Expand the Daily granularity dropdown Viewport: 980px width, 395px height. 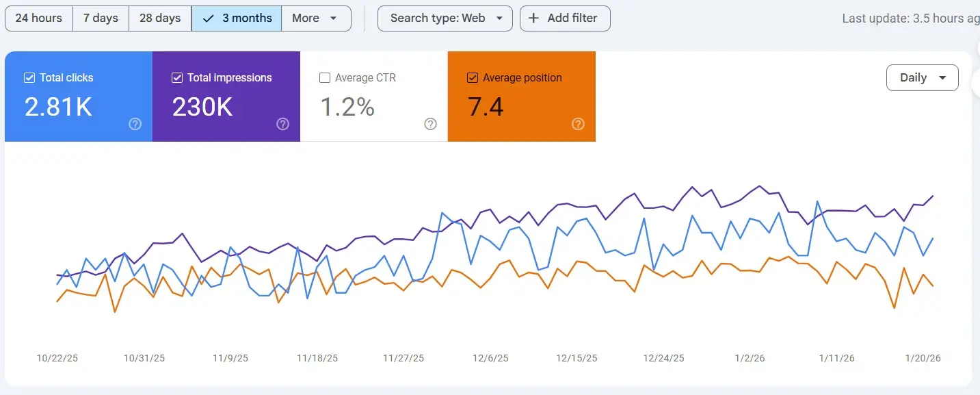[x=922, y=78]
